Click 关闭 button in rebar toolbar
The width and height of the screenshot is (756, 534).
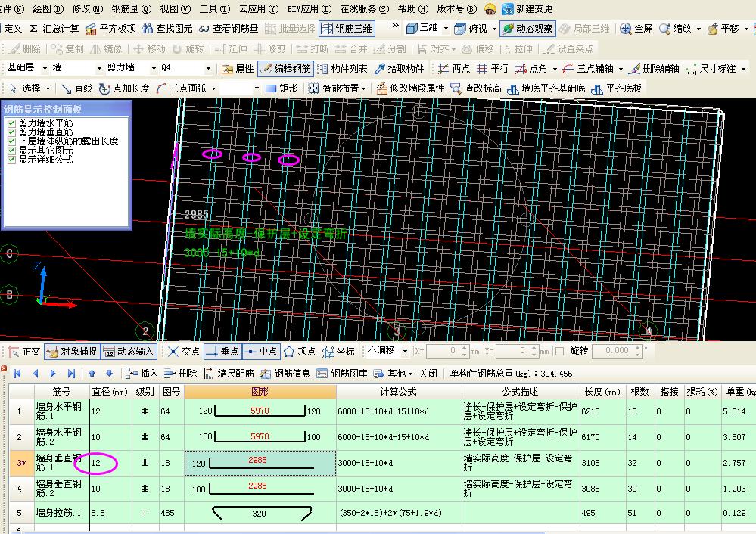(428, 373)
